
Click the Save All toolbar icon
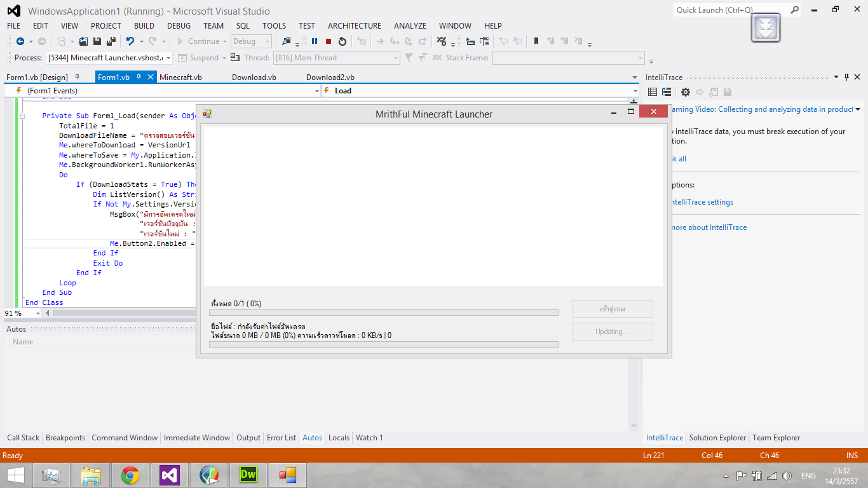click(x=111, y=41)
